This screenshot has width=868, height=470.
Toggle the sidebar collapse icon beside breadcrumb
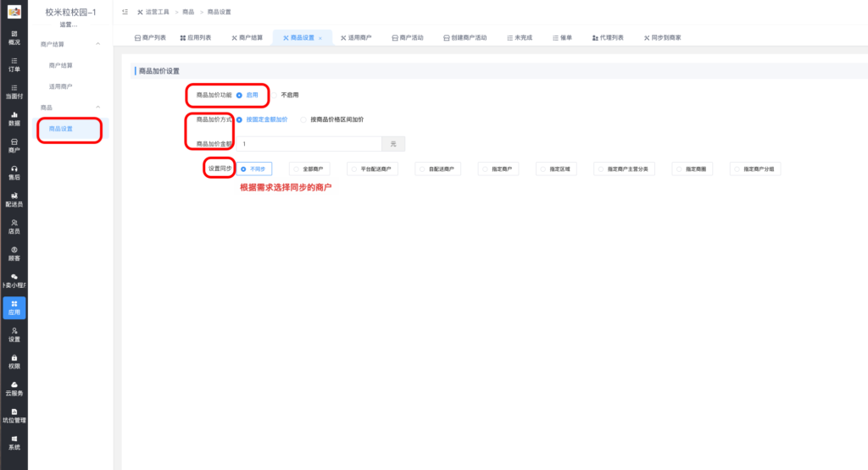click(x=125, y=12)
